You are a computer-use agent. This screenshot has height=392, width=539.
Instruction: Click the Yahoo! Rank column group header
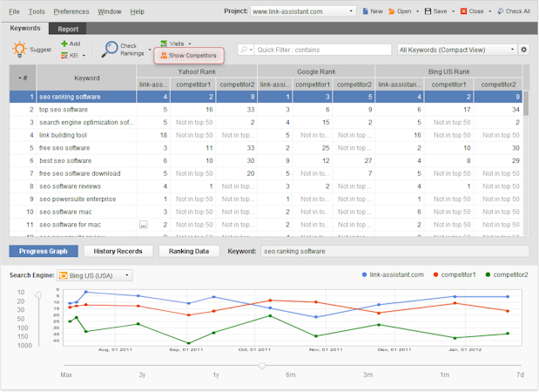point(197,71)
